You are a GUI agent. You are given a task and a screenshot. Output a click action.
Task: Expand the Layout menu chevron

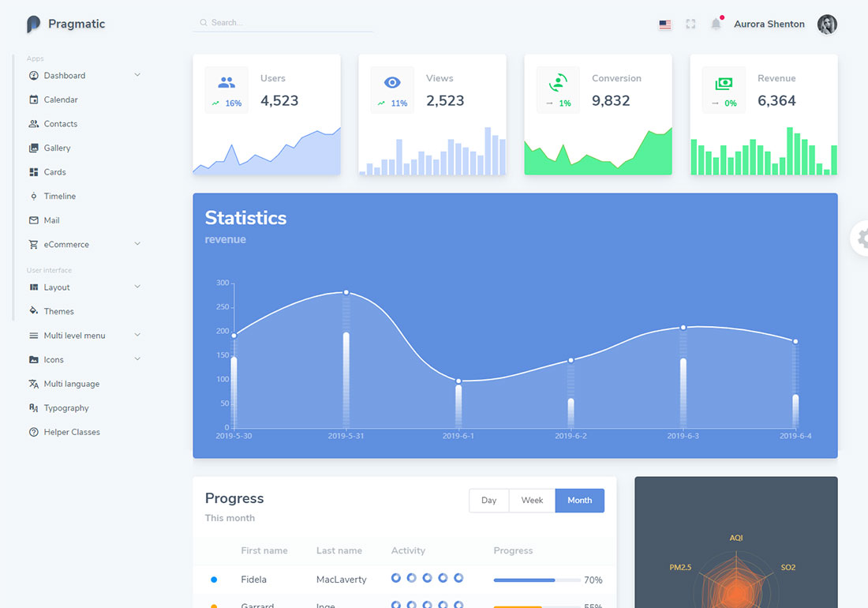click(x=137, y=287)
